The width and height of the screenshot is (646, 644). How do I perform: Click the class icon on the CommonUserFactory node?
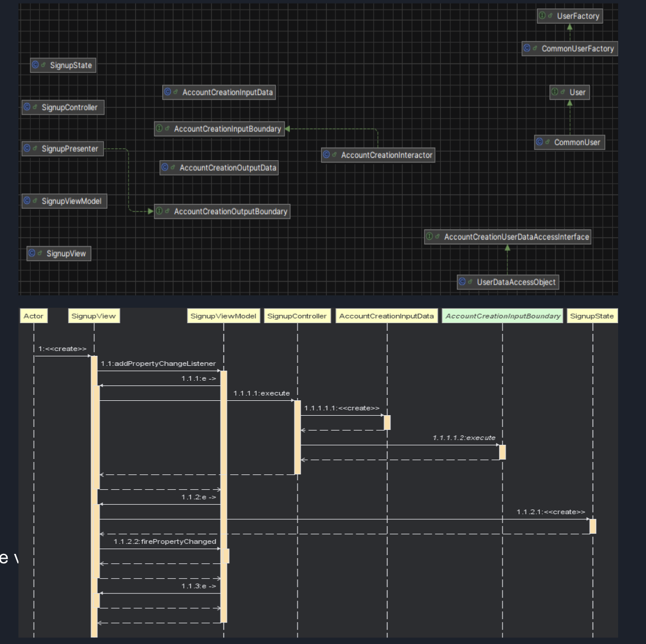[527, 49]
